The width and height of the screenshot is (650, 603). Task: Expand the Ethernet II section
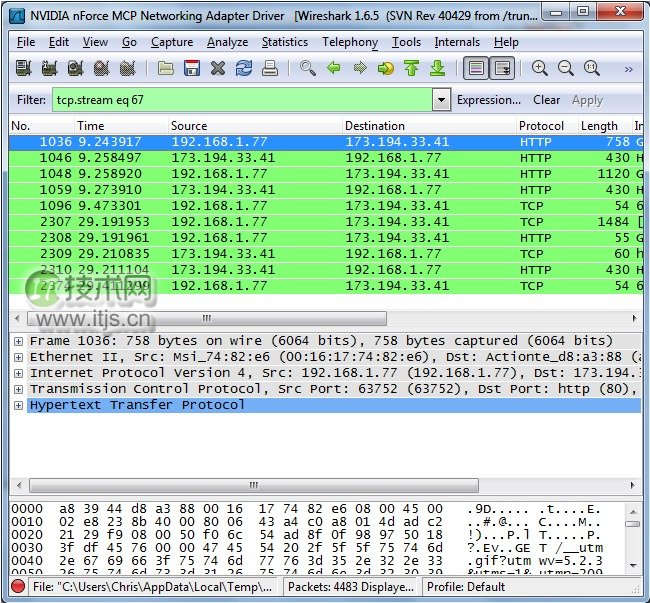click(x=18, y=357)
